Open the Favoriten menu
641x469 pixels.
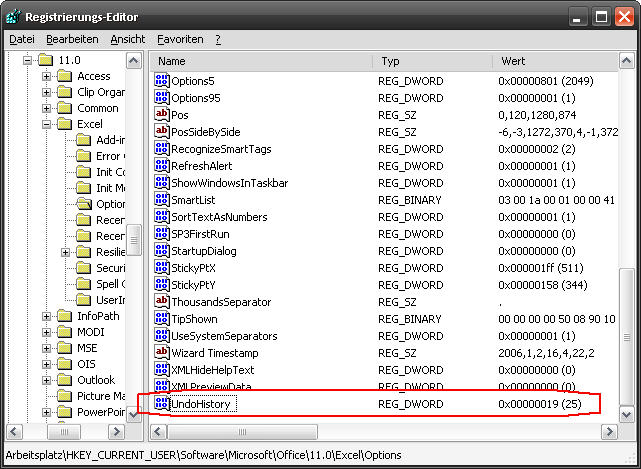(180, 39)
